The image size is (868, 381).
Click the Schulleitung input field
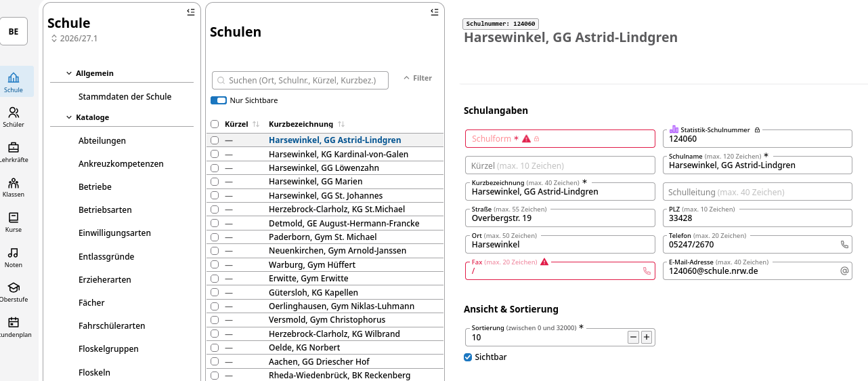click(x=757, y=192)
